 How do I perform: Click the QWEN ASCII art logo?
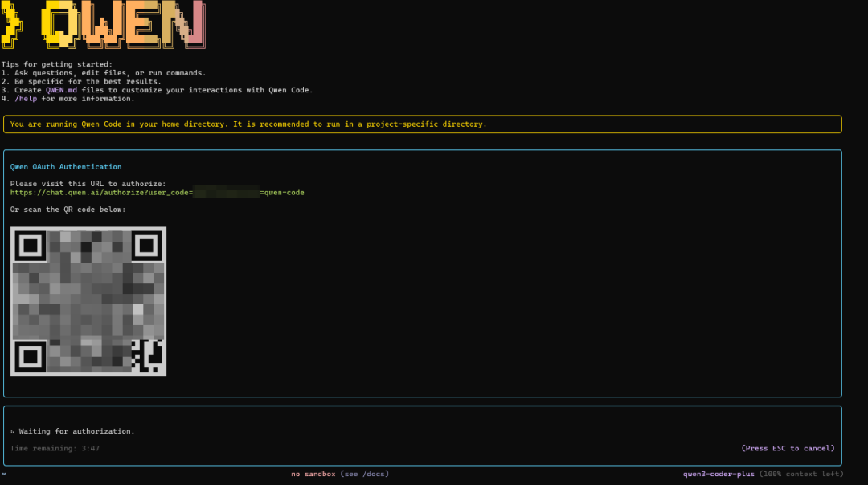tap(104, 24)
